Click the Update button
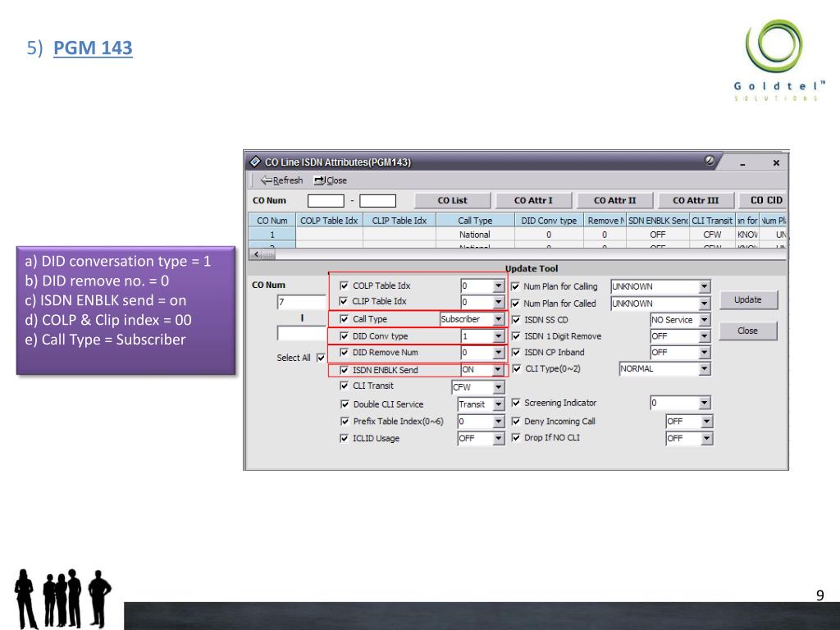 coord(748,300)
